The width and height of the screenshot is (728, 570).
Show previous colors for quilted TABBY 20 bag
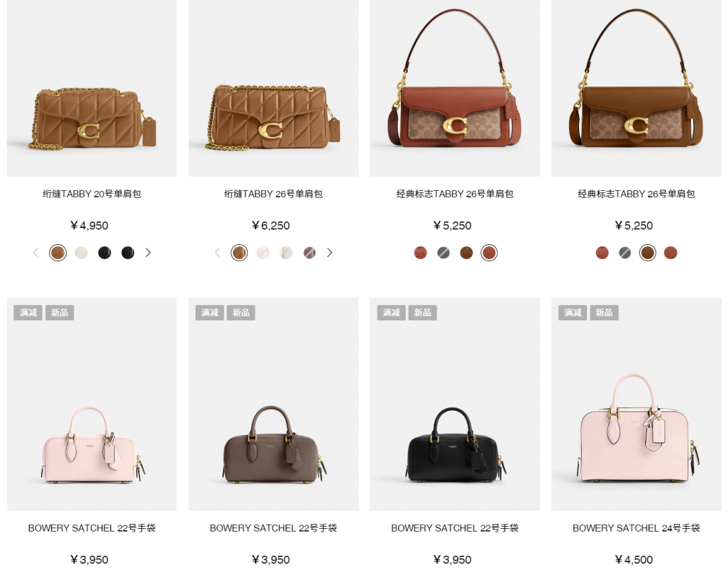[x=36, y=253]
